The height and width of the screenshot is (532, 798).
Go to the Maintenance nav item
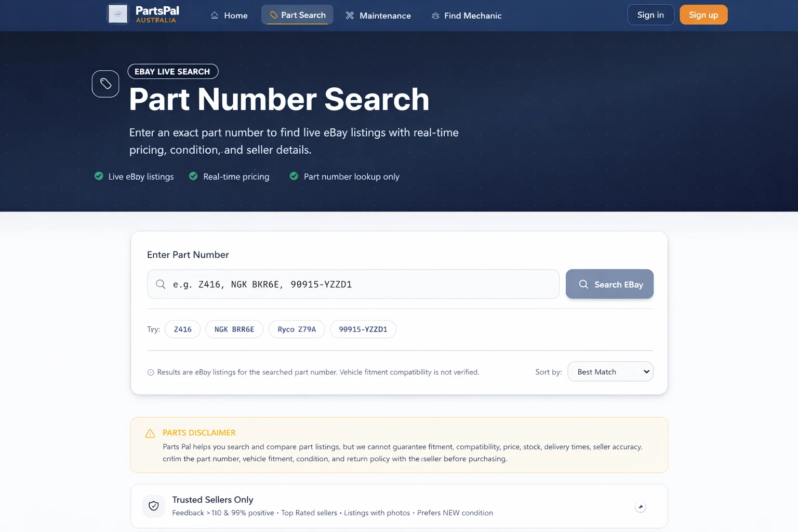click(378, 15)
